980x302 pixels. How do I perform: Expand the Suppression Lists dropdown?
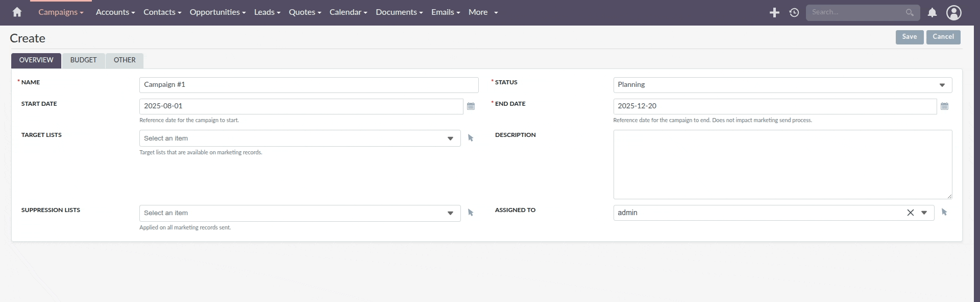(x=450, y=213)
